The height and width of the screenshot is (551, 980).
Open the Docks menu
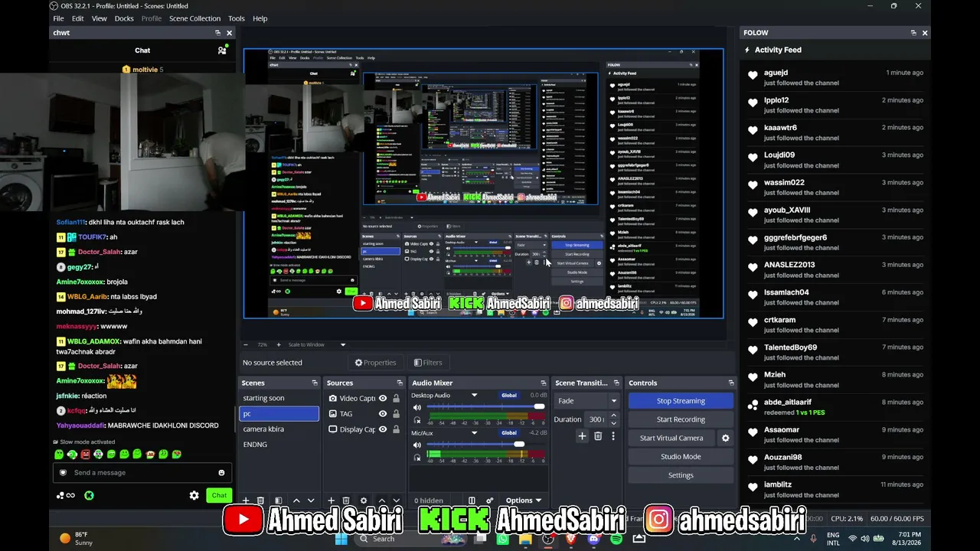point(124,18)
